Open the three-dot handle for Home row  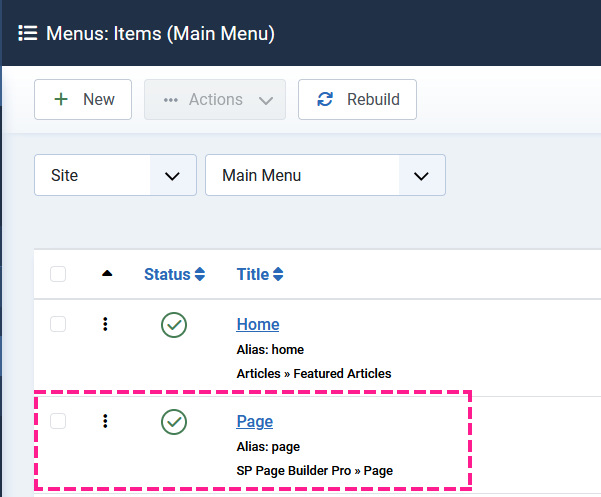click(105, 324)
